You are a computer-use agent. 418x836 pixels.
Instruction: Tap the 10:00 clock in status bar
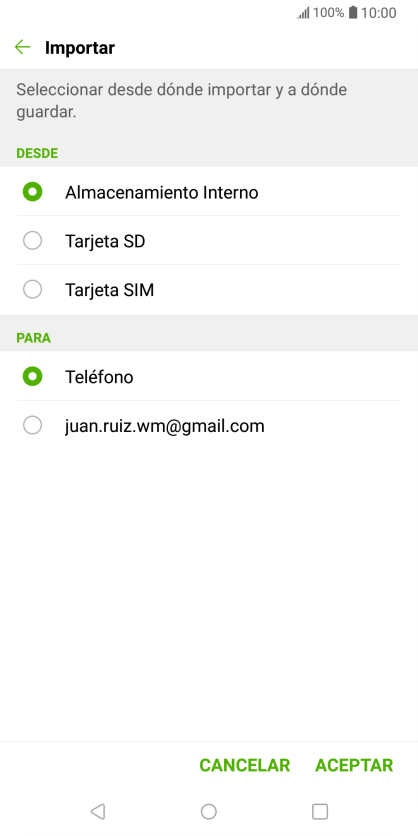(x=379, y=13)
